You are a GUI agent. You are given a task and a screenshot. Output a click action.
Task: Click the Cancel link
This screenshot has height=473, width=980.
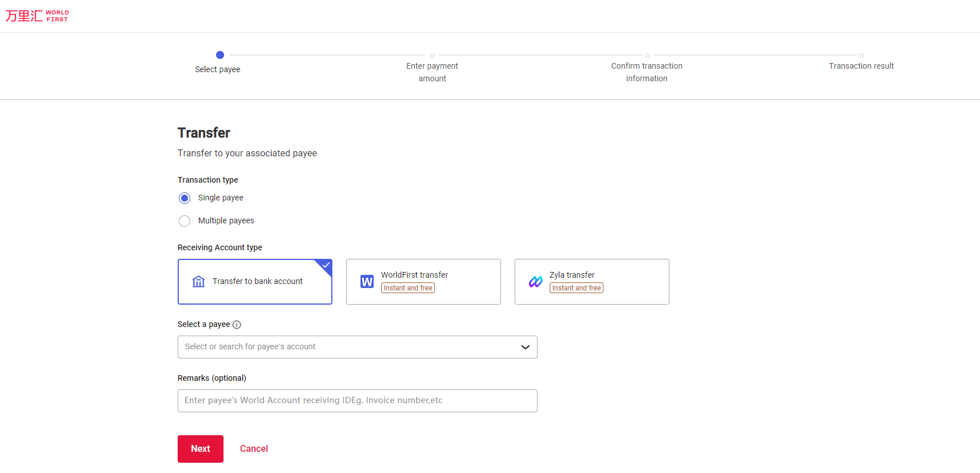(254, 449)
